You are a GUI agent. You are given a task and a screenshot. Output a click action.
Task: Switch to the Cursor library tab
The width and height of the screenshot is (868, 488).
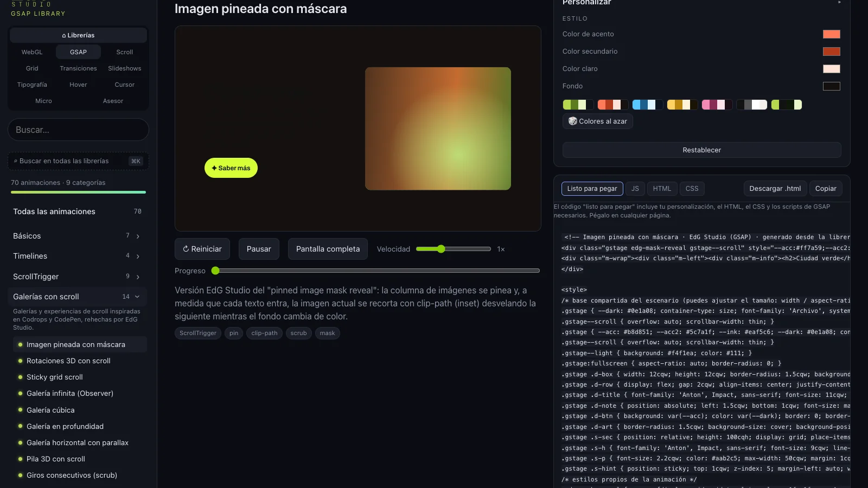click(125, 85)
